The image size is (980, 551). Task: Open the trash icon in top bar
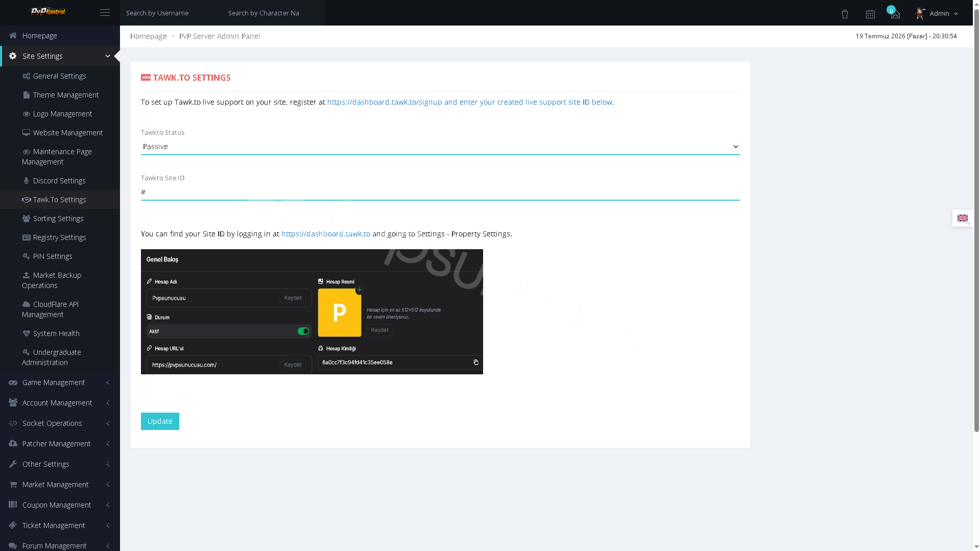tap(845, 14)
